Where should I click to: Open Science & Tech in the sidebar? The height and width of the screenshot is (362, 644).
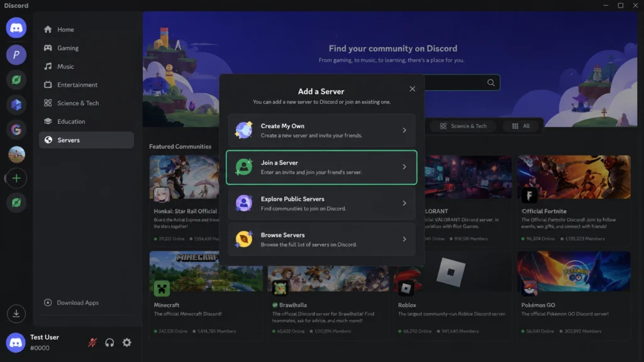(86, 103)
